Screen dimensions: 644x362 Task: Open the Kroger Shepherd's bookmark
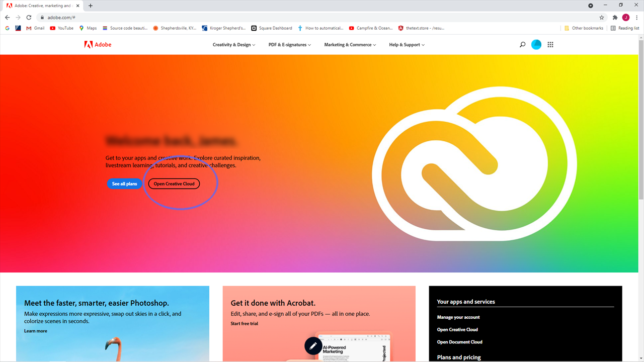click(223, 28)
